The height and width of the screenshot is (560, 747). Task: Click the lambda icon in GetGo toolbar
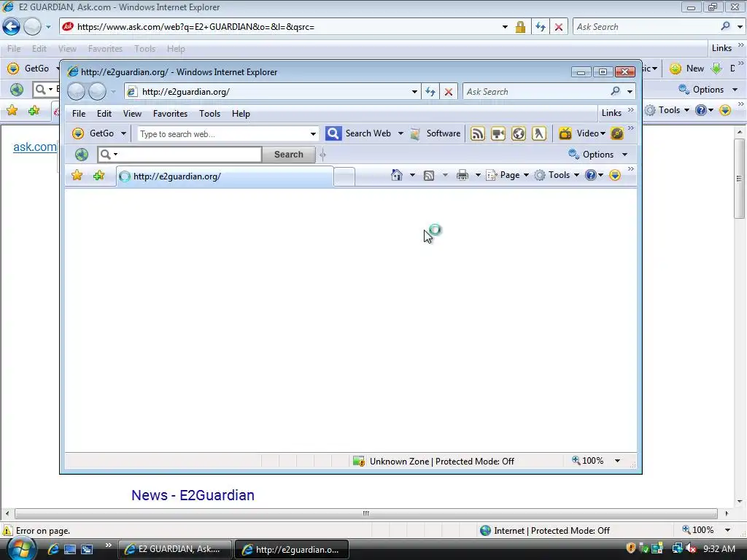coord(539,134)
